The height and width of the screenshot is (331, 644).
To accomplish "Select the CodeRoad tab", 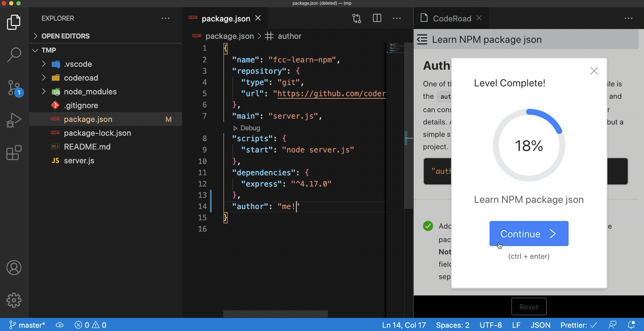I will [451, 18].
